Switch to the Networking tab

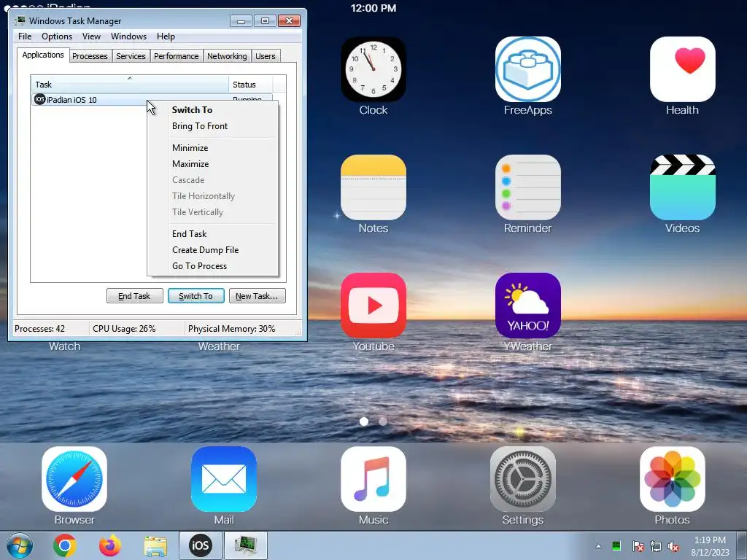point(227,56)
